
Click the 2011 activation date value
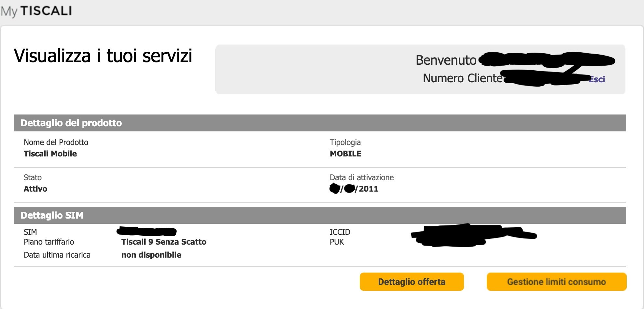click(x=369, y=189)
